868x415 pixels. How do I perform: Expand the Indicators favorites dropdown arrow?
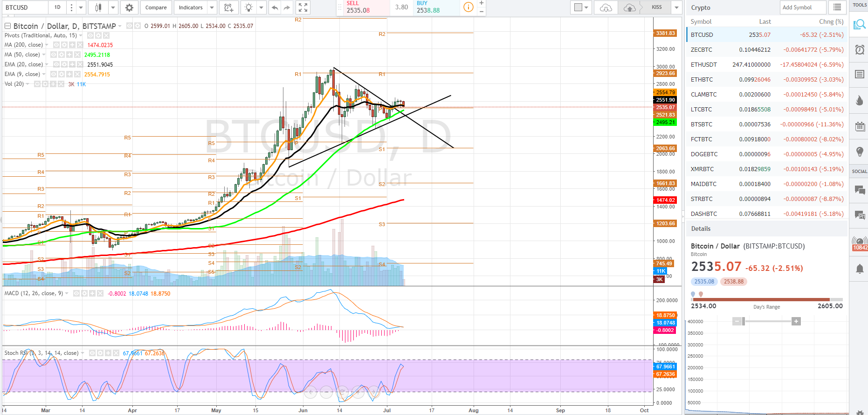point(212,7)
